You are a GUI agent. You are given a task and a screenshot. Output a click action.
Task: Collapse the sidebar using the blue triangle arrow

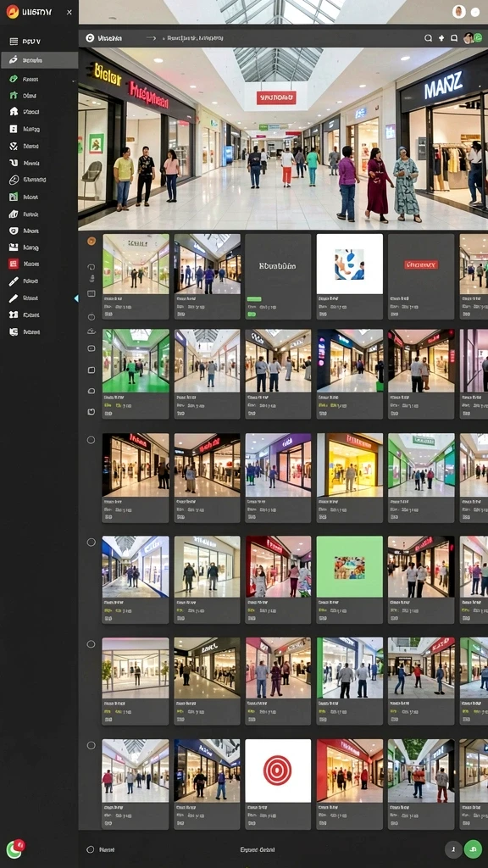pos(75,298)
